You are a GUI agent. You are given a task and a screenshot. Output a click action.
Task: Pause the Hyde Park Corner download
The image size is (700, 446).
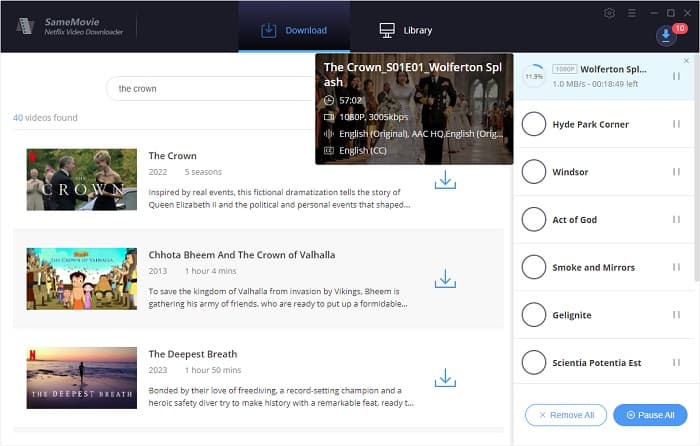click(x=677, y=125)
